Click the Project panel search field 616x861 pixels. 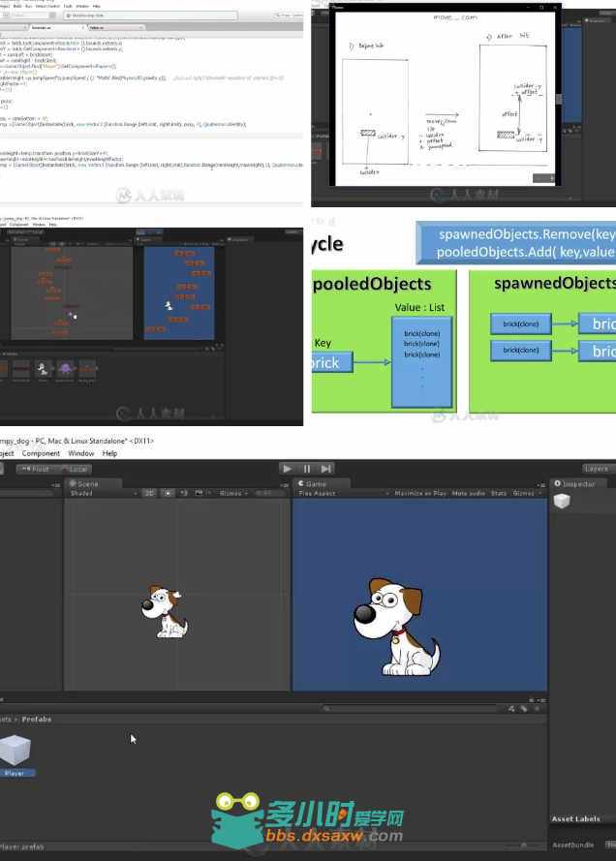tap(409, 708)
